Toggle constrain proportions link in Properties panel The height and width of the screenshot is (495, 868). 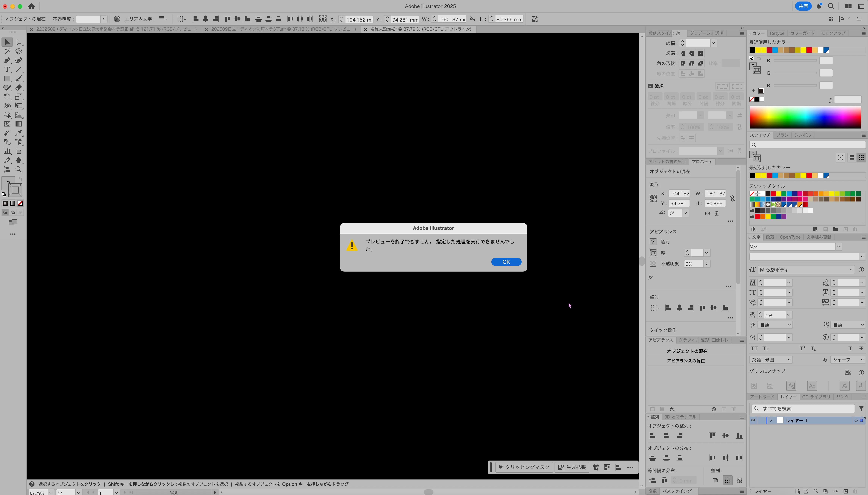pos(732,198)
